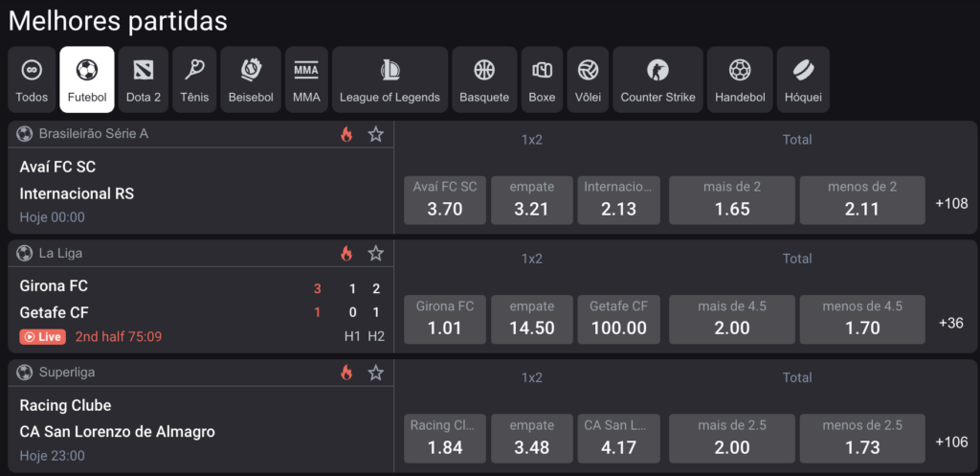Click the Hoje 23:00 match time
This screenshot has height=476, width=980.
52,456
